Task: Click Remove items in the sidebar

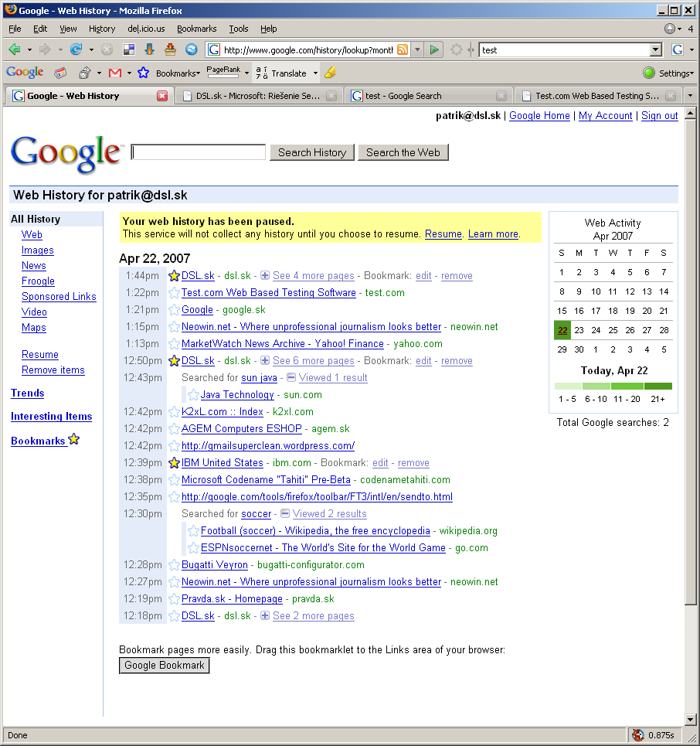Action: pos(53,370)
